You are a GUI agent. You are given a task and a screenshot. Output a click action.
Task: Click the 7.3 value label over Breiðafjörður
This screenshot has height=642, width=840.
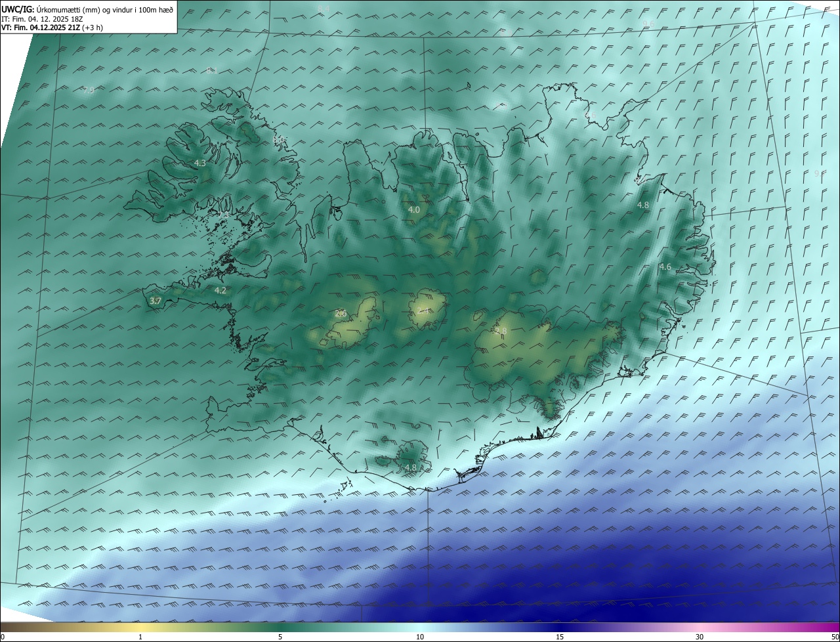click(x=224, y=215)
